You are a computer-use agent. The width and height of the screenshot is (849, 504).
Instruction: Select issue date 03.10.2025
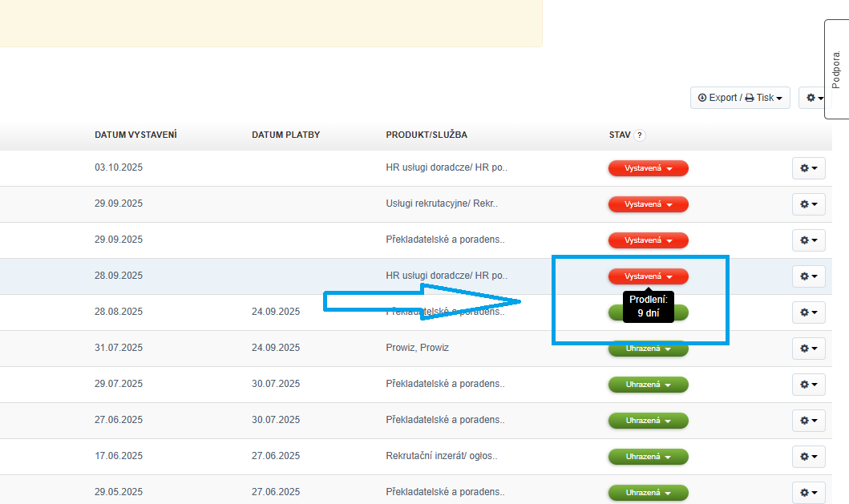(119, 167)
